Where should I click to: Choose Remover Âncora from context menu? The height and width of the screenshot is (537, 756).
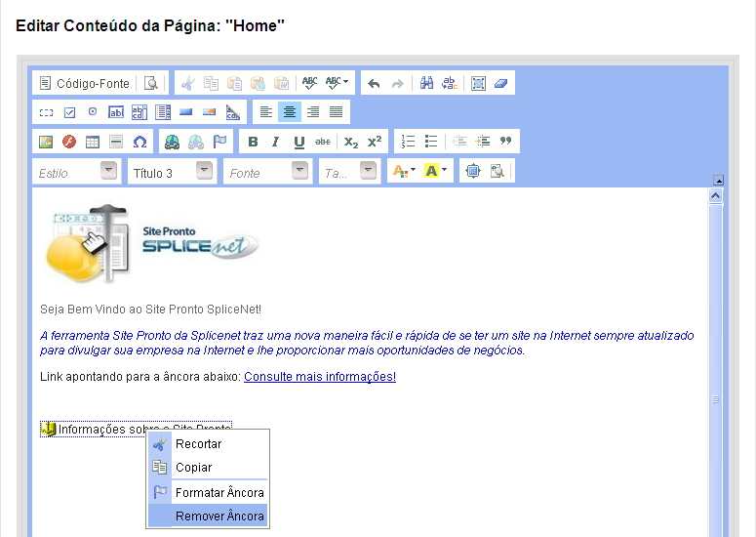pyautogui.click(x=219, y=516)
